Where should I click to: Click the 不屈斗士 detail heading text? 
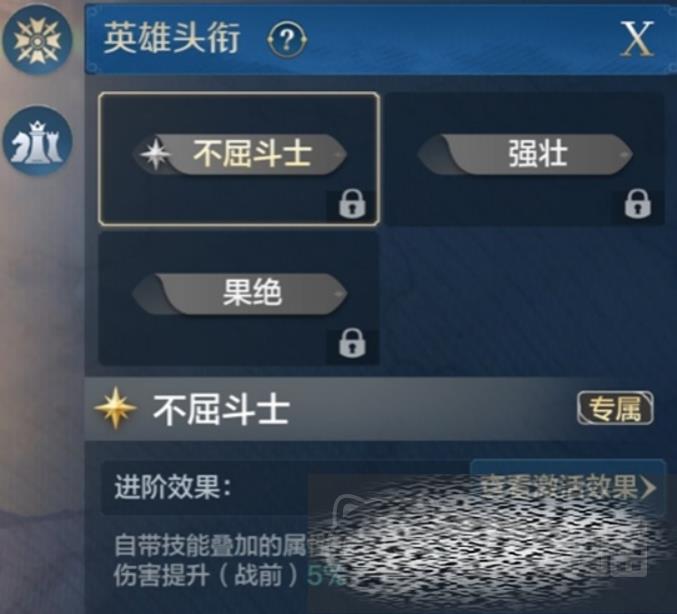click(x=221, y=409)
